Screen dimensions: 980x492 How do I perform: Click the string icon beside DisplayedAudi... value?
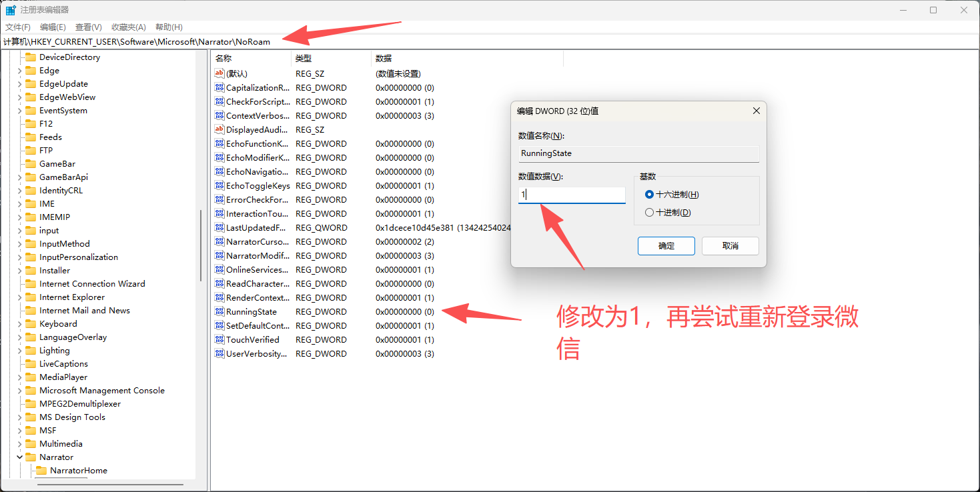pos(219,129)
